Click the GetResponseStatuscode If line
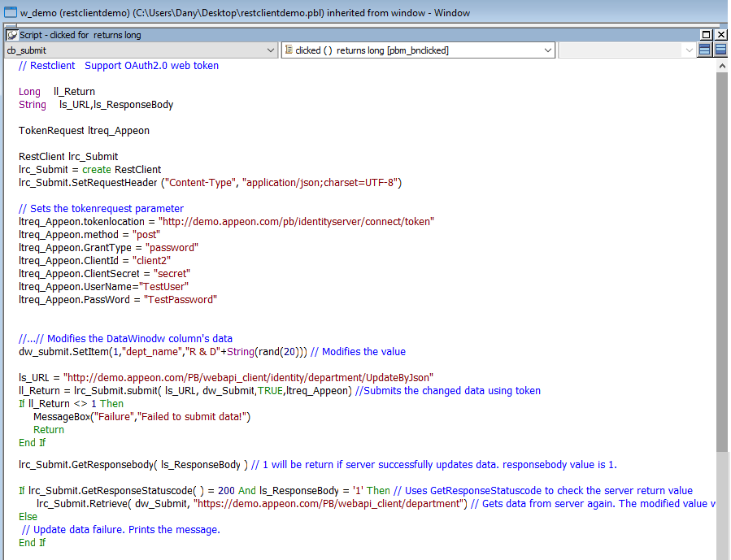The width and height of the screenshot is (731, 560). click(x=355, y=491)
